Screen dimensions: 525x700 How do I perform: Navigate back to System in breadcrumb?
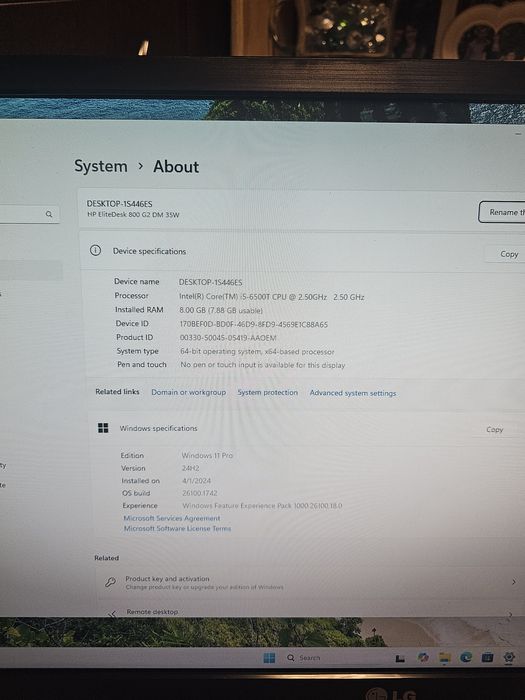pyautogui.click(x=101, y=166)
